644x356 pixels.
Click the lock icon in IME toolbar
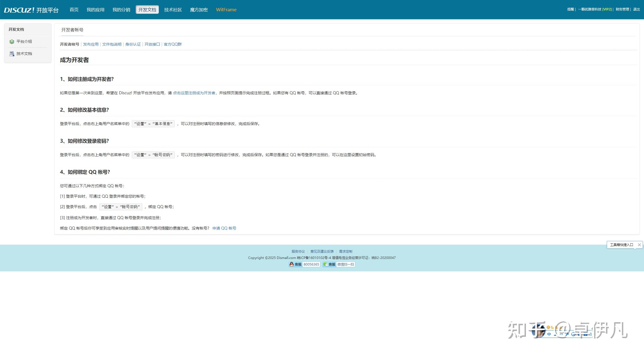[591, 334]
